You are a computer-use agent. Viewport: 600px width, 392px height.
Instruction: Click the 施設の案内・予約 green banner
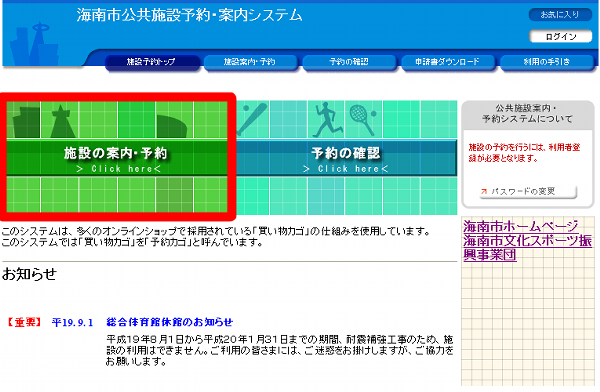[x=117, y=157]
